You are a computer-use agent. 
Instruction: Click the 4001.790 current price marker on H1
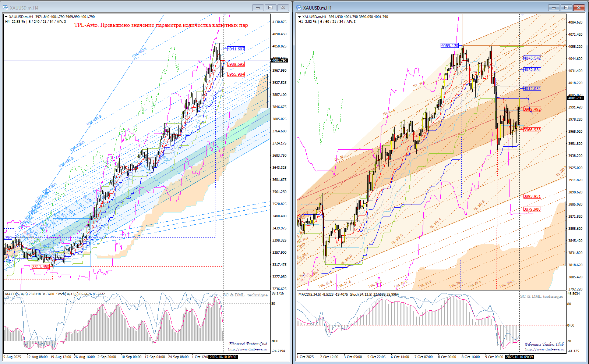click(575, 98)
